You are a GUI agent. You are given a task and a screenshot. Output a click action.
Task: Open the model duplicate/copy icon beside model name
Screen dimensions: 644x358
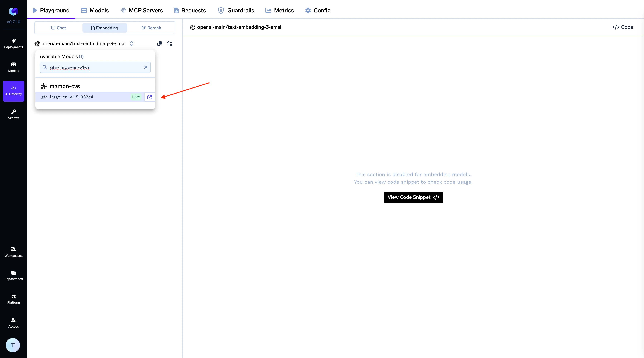point(159,43)
